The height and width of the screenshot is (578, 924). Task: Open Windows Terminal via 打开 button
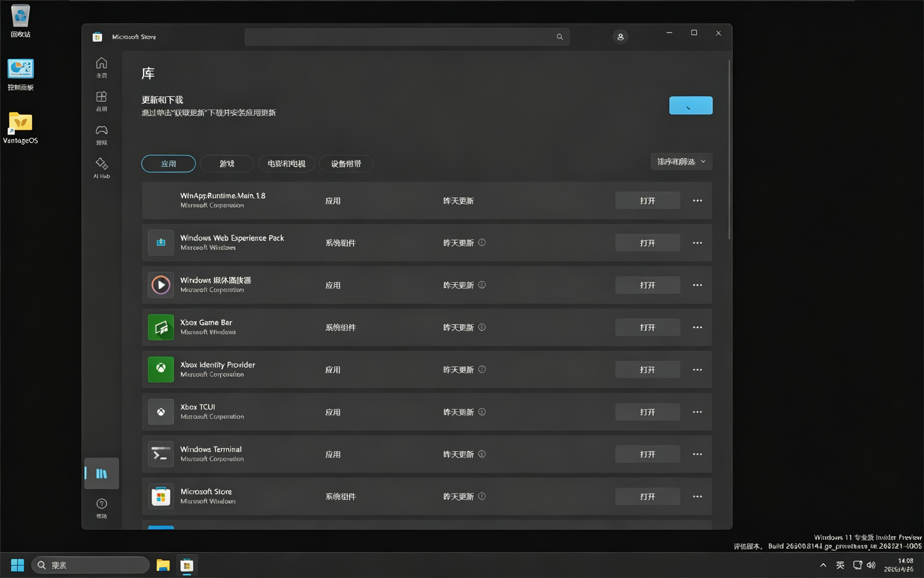coord(648,454)
